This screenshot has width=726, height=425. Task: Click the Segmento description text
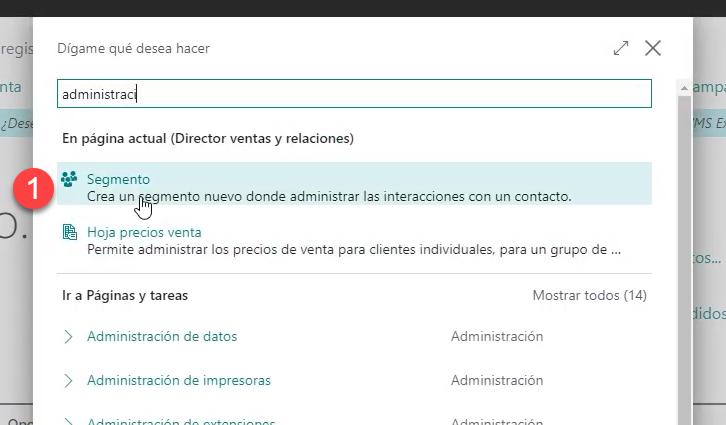pyautogui.click(x=329, y=196)
